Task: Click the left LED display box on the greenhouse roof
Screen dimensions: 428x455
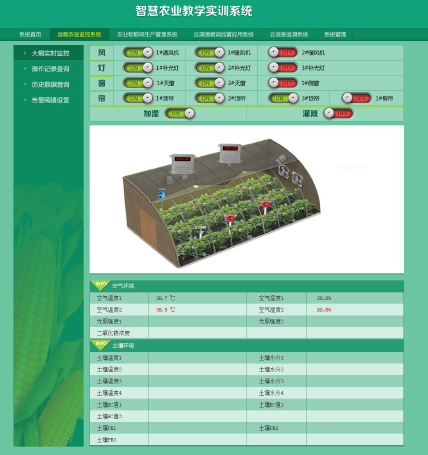Action: [182, 164]
